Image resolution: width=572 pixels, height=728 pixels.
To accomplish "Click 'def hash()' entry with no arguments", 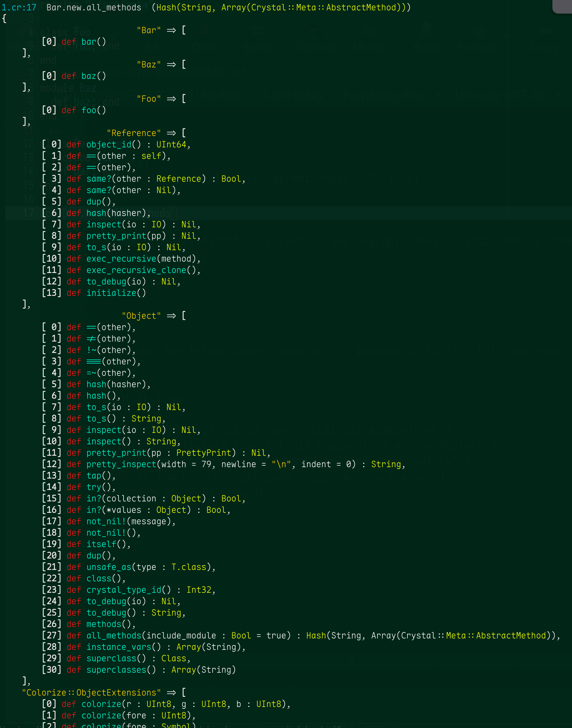I will (93, 396).
